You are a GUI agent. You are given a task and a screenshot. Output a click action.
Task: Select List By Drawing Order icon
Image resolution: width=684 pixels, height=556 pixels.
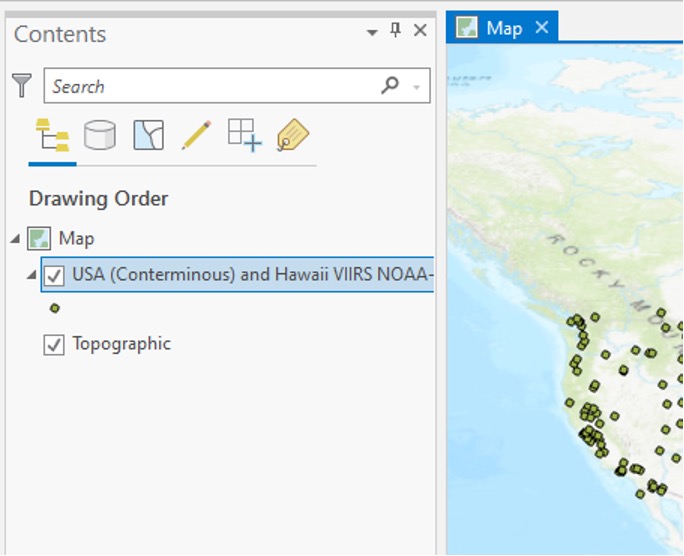point(52,135)
